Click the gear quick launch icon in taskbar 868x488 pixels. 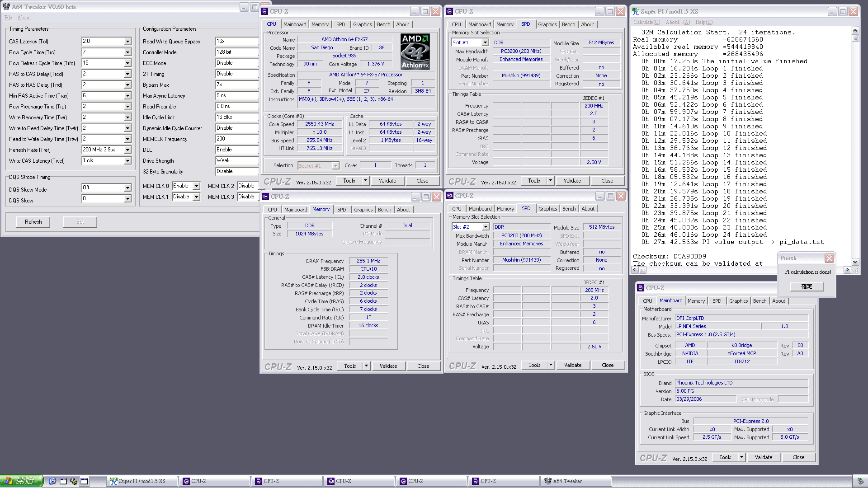coord(74,481)
